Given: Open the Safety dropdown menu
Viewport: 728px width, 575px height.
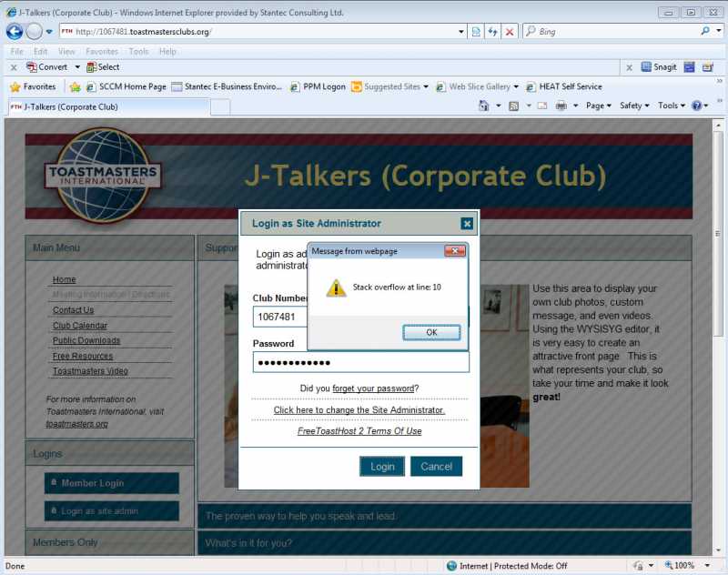Looking at the screenshot, I should coord(634,106).
